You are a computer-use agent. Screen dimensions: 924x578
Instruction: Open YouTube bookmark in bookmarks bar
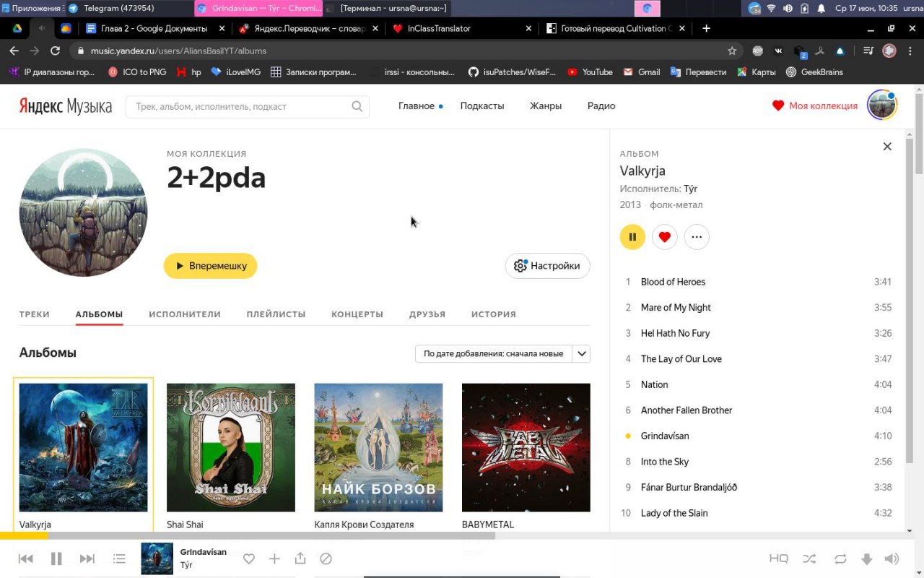coord(590,72)
